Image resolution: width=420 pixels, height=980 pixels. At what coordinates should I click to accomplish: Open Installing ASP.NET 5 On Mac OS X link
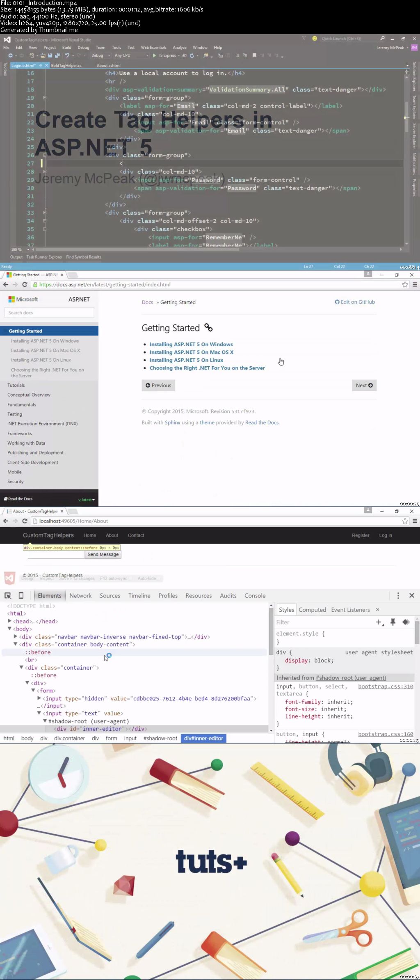click(x=191, y=352)
